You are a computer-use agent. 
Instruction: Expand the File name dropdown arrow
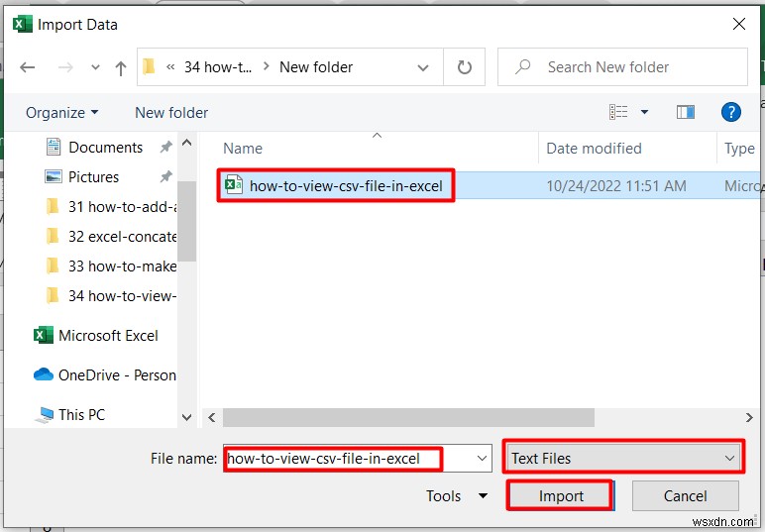(482, 459)
